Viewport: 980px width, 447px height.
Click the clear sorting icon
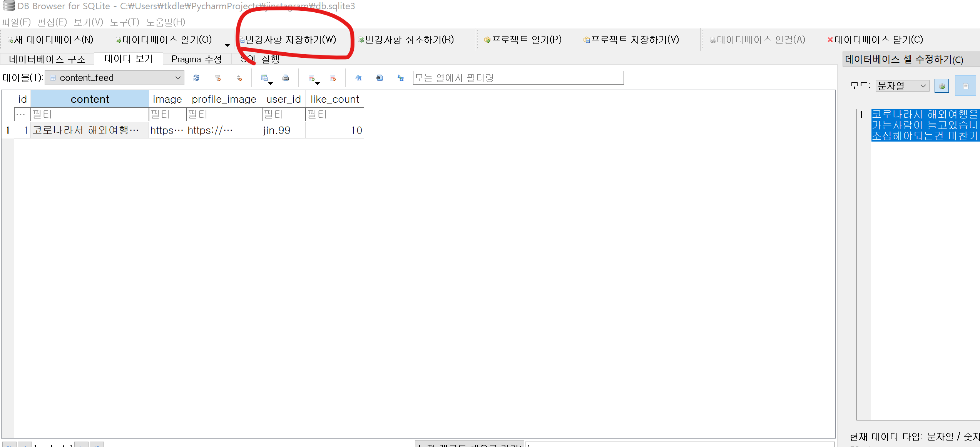(239, 78)
